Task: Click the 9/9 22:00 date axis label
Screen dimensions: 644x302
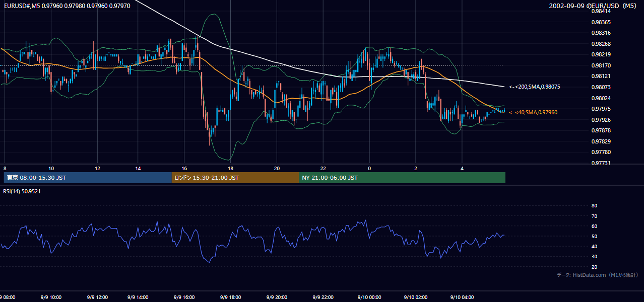Action: coord(323,297)
